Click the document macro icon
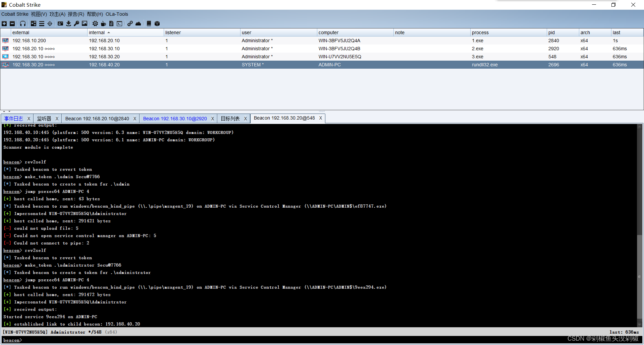 pos(111,23)
